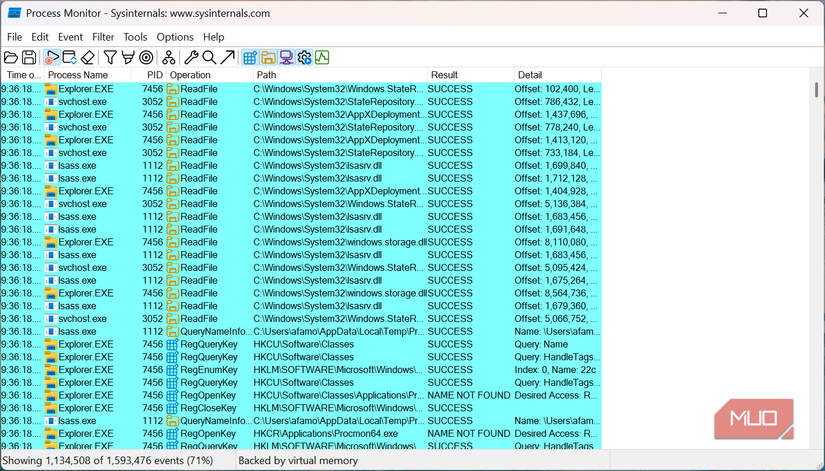
Task: Toggle Show Process and Thread Activity
Action: (304, 57)
